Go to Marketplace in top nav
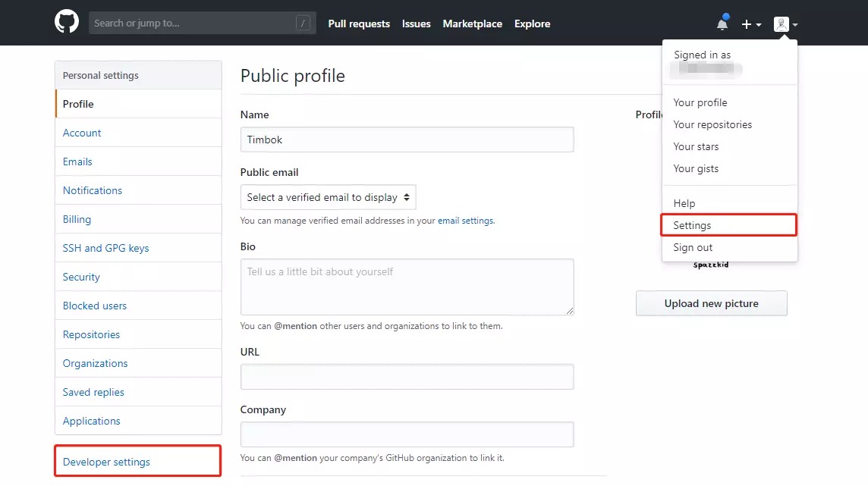 coord(472,24)
